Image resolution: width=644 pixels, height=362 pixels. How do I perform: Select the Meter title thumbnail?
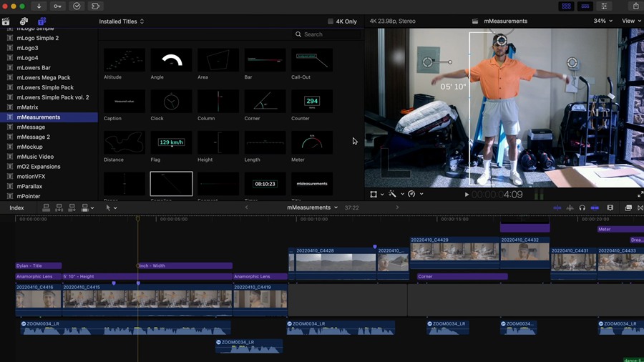pos(312,142)
